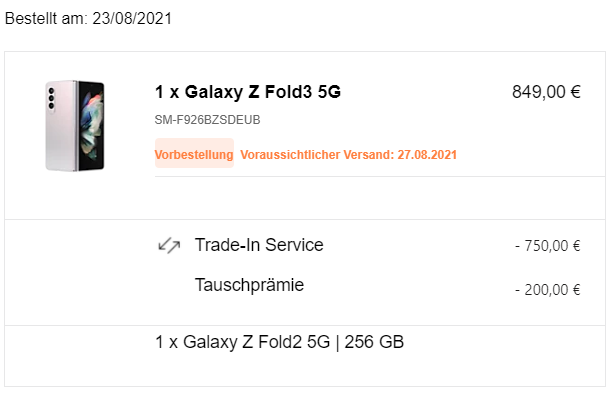Click the Vorbestellung badge

194,153
